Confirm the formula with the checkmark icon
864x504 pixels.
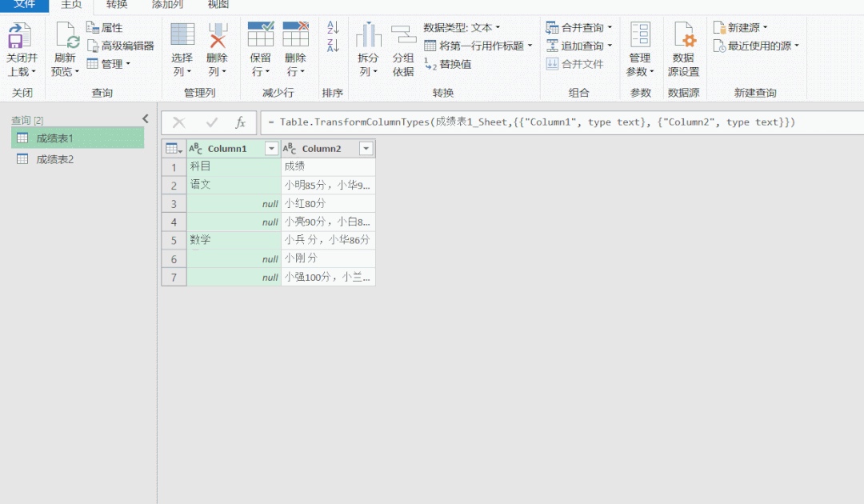(211, 122)
